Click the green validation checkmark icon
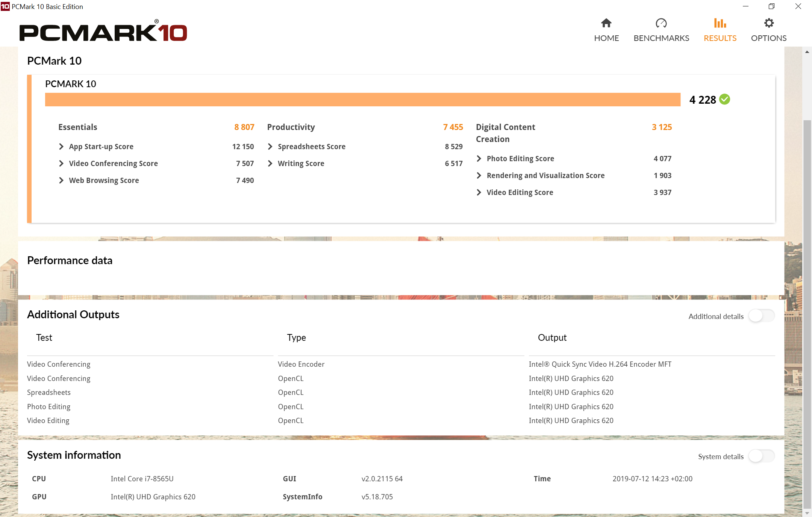 click(724, 99)
